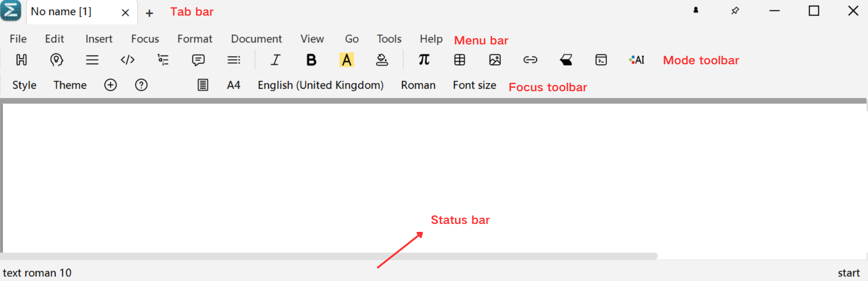
Task: Expand the Font size dropdown
Action: (474, 85)
